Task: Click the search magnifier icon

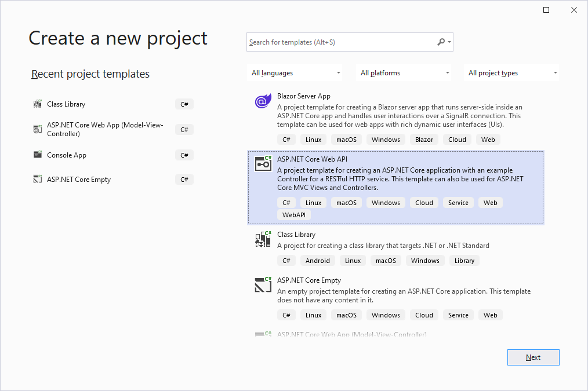Action: click(441, 42)
